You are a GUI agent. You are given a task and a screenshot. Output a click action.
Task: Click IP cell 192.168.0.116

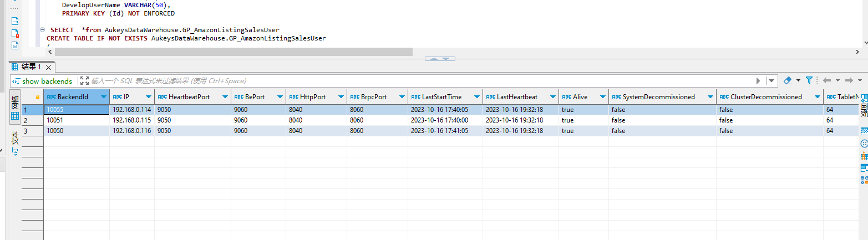click(x=132, y=131)
